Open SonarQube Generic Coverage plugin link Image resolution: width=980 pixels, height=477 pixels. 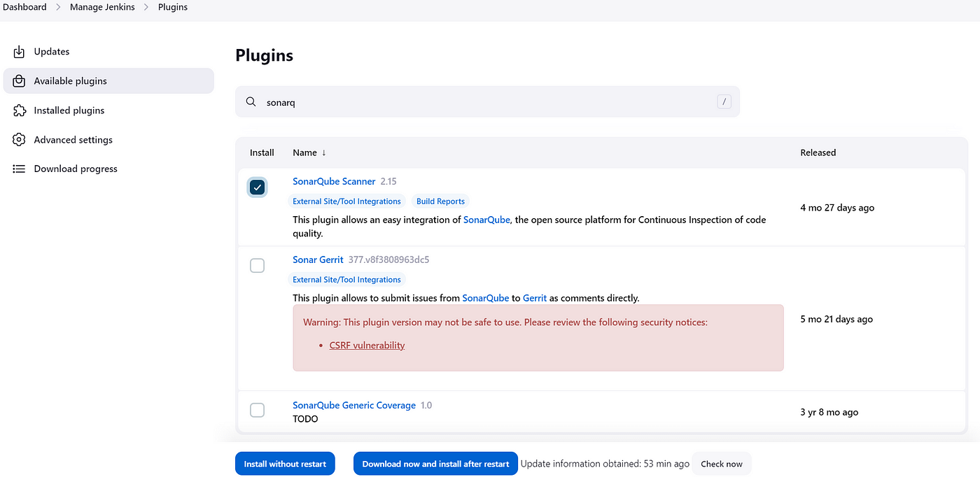click(354, 405)
